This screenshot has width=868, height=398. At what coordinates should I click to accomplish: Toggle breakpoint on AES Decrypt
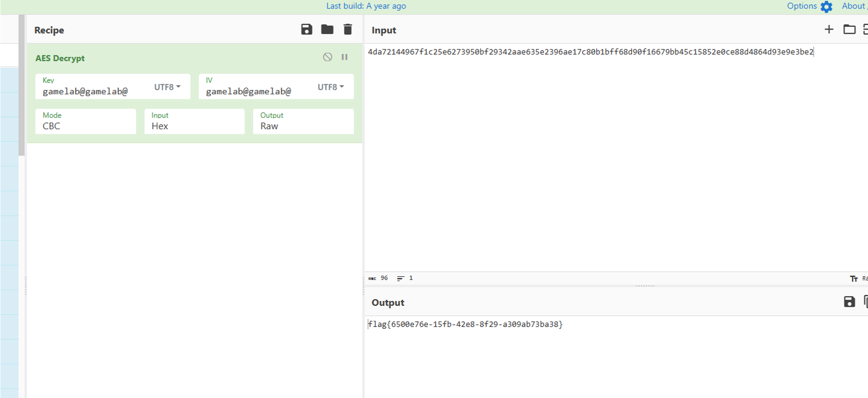344,57
